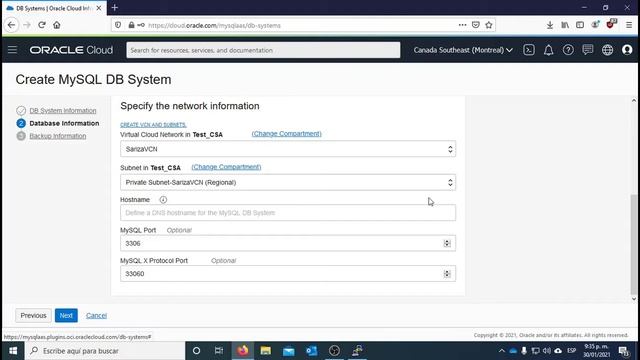
Task: Open the clock showing 30/01/2021
Action: [597, 351]
